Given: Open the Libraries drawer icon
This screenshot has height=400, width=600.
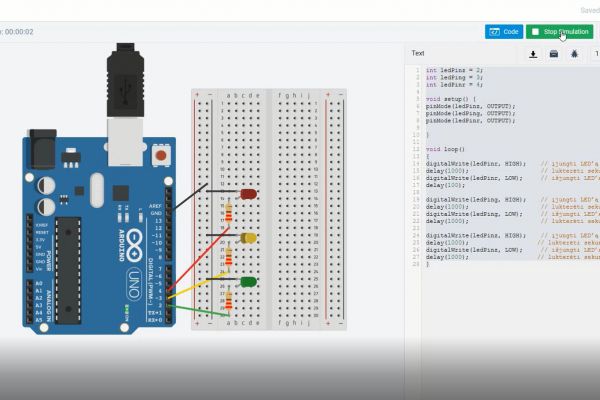Looking at the screenshot, I should [554, 54].
